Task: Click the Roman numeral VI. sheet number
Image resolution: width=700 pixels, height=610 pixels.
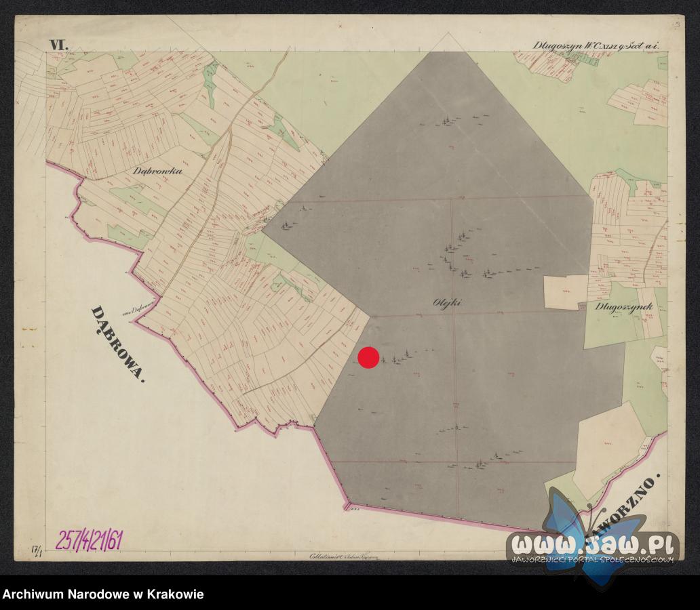Action: tap(58, 45)
